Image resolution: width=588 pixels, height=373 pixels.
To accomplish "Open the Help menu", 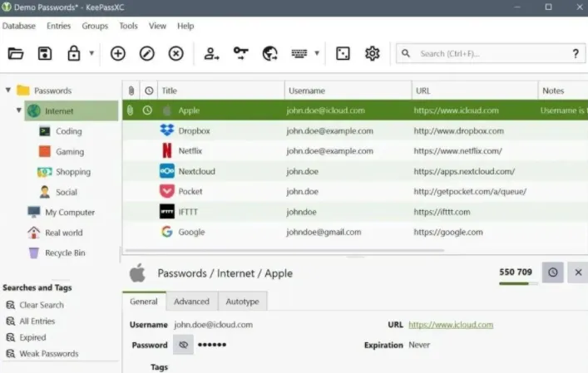I will [x=185, y=26].
